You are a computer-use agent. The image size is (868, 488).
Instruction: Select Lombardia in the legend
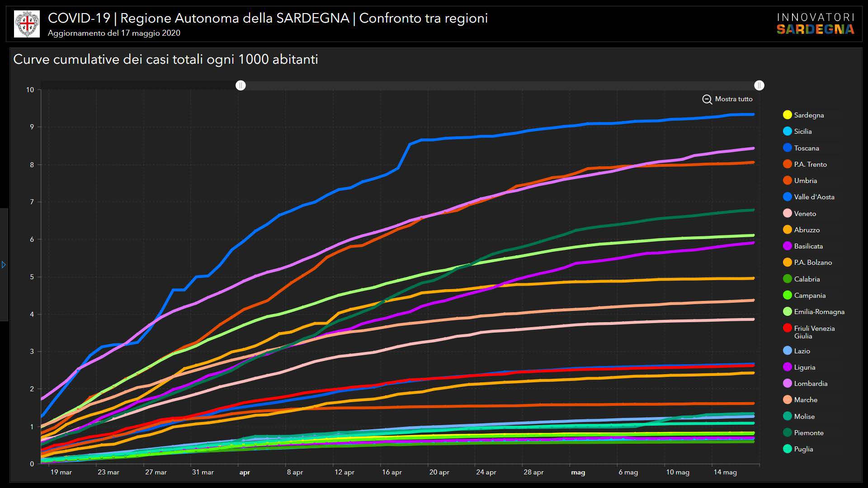click(x=810, y=384)
